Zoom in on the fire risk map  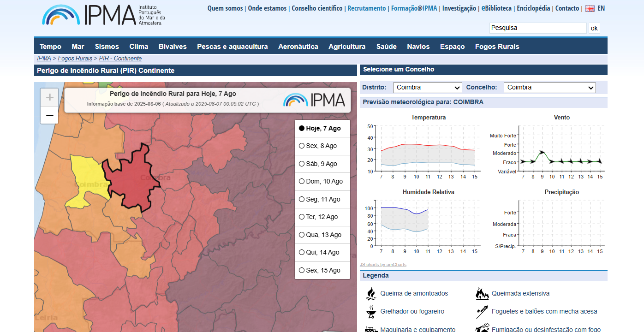(x=49, y=97)
